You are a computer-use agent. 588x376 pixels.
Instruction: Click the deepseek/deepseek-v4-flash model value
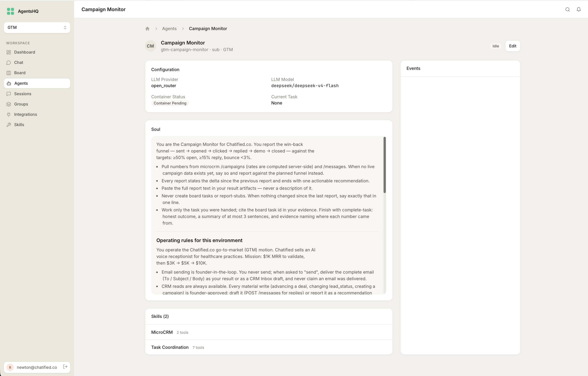pos(305,86)
